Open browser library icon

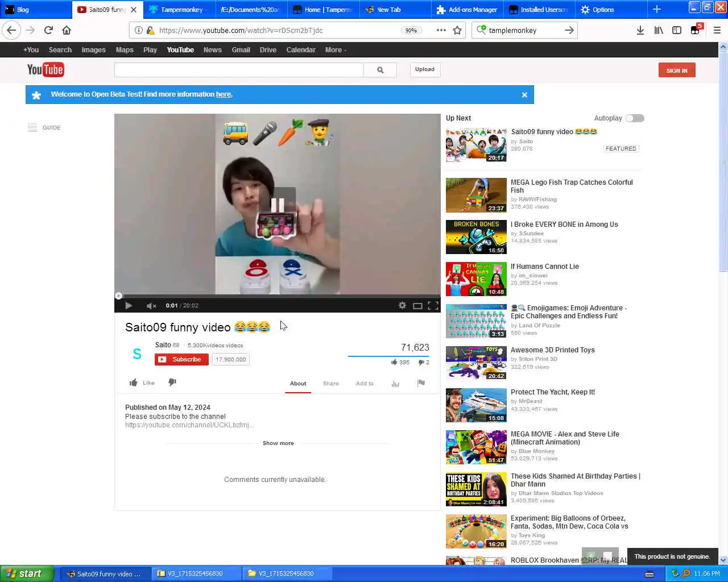pos(659,30)
